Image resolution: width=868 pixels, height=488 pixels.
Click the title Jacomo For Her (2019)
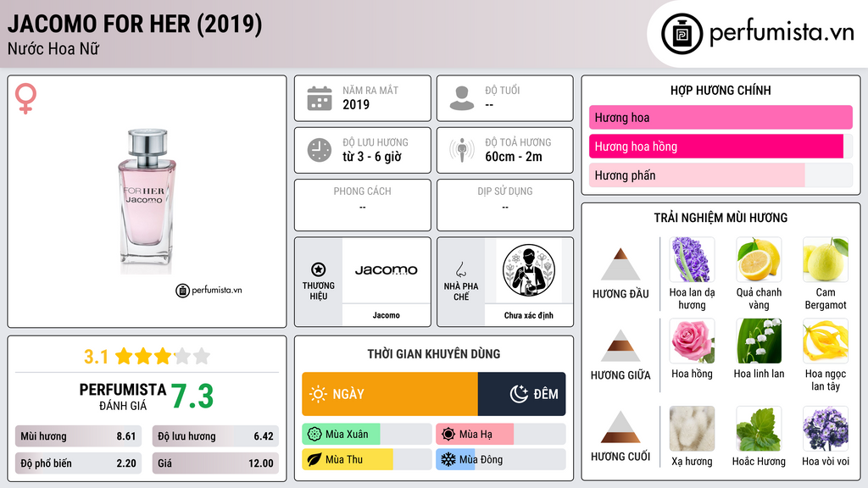point(135,24)
